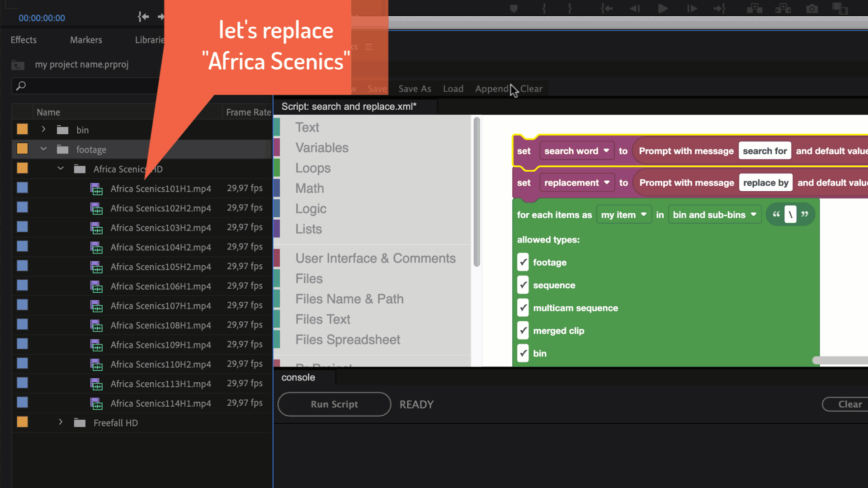Click the panel menu hamburger icon

coord(368,47)
